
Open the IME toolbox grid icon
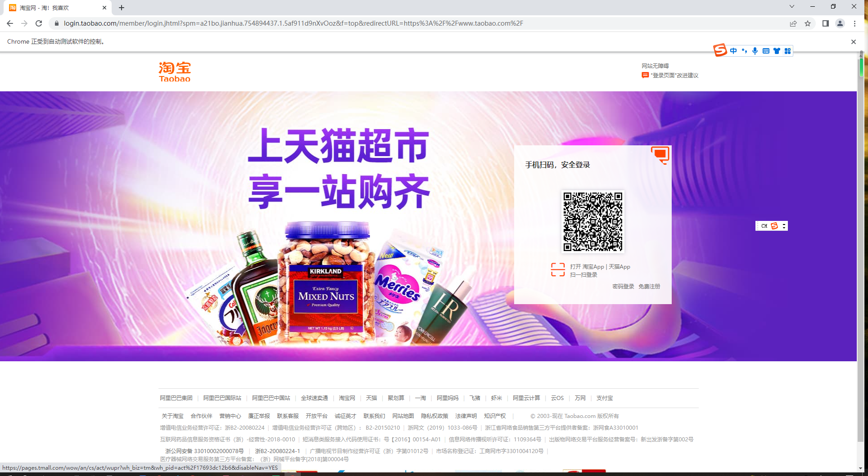pyautogui.click(x=787, y=51)
